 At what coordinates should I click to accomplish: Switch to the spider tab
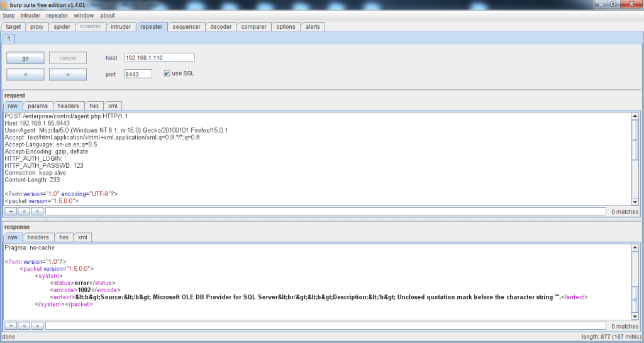tap(62, 26)
